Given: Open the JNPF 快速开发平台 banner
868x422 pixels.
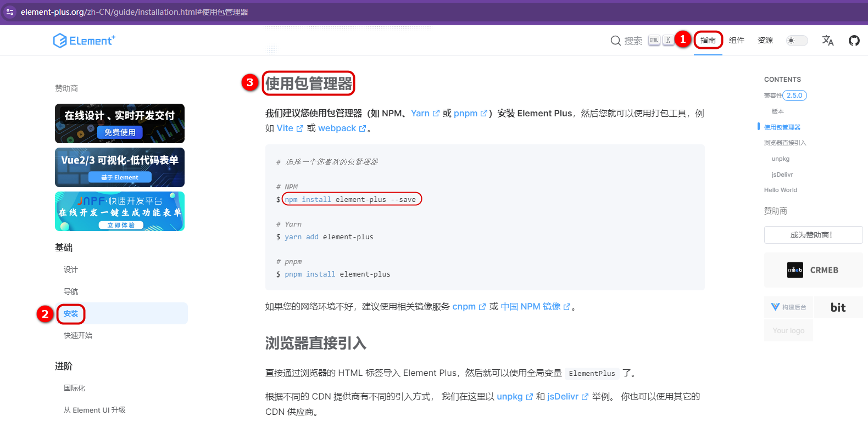Looking at the screenshot, I should click(x=120, y=211).
